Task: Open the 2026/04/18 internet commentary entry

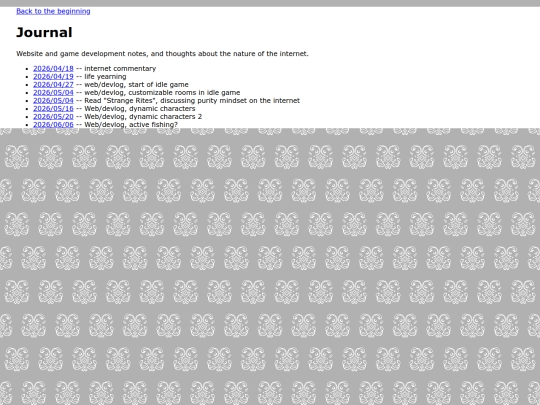Action: [53, 69]
